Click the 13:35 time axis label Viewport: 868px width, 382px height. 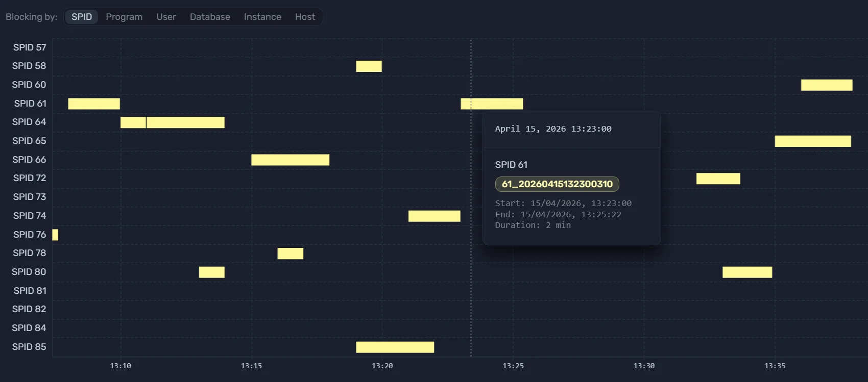point(775,366)
